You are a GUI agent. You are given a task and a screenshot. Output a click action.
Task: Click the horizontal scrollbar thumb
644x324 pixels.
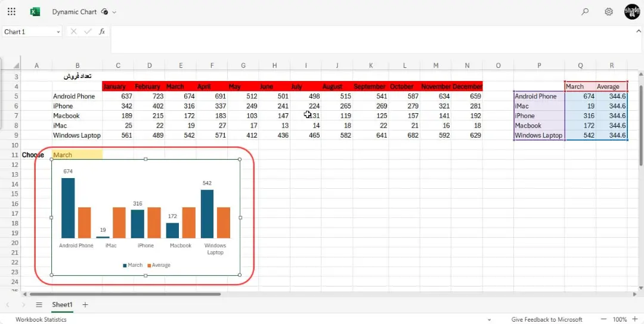click(x=125, y=294)
